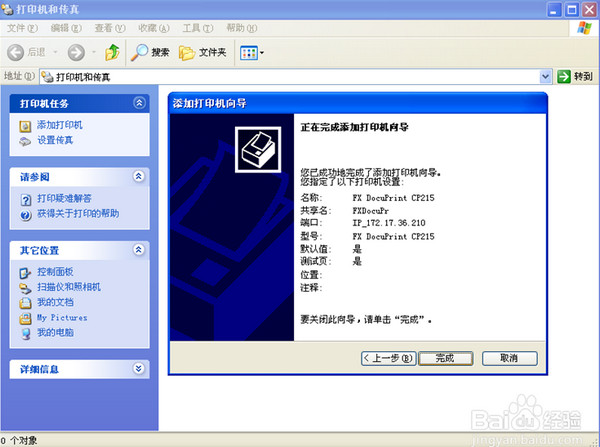Click the 完成 (Finish) button
Image resolution: width=600 pixels, height=447 pixels.
pos(446,358)
